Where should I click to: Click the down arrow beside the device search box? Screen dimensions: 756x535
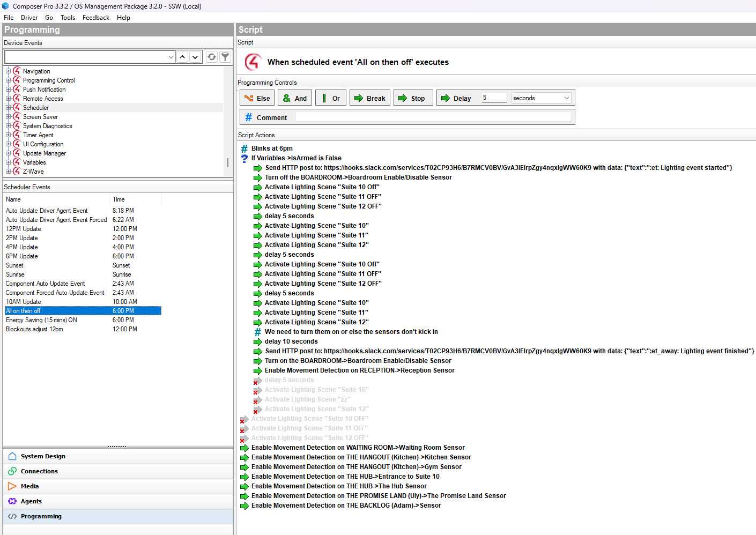[x=195, y=57]
